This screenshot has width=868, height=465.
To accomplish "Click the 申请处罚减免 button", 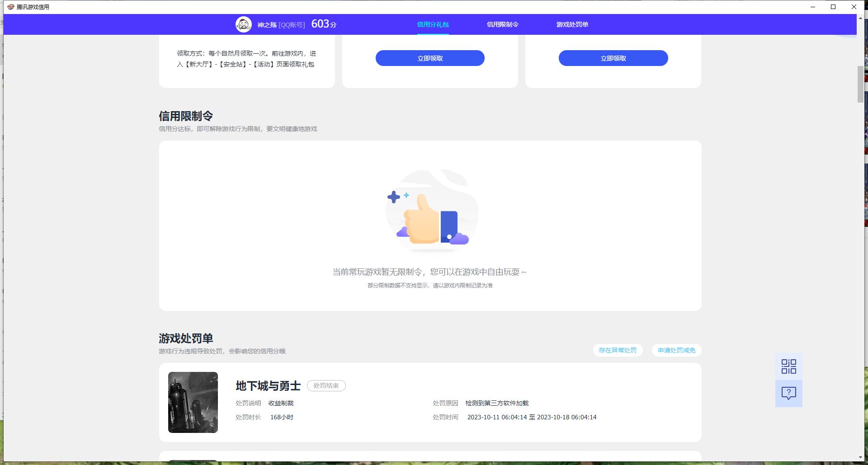I will [x=676, y=350].
